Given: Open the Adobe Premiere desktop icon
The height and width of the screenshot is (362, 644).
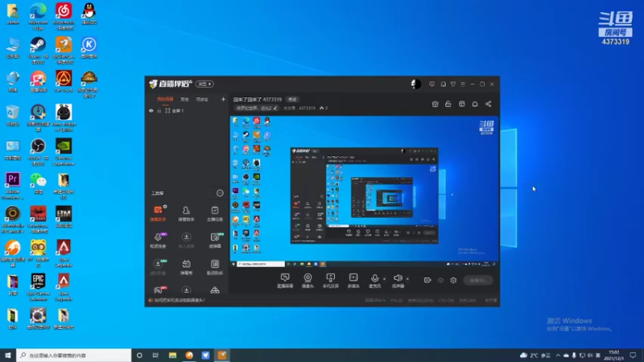Looking at the screenshot, I should (x=12, y=186).
